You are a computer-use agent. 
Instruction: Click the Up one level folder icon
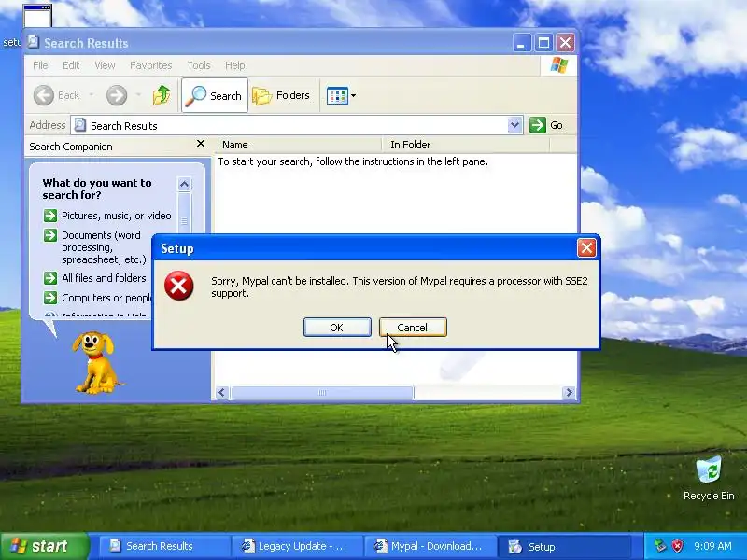tap(162, 95)
